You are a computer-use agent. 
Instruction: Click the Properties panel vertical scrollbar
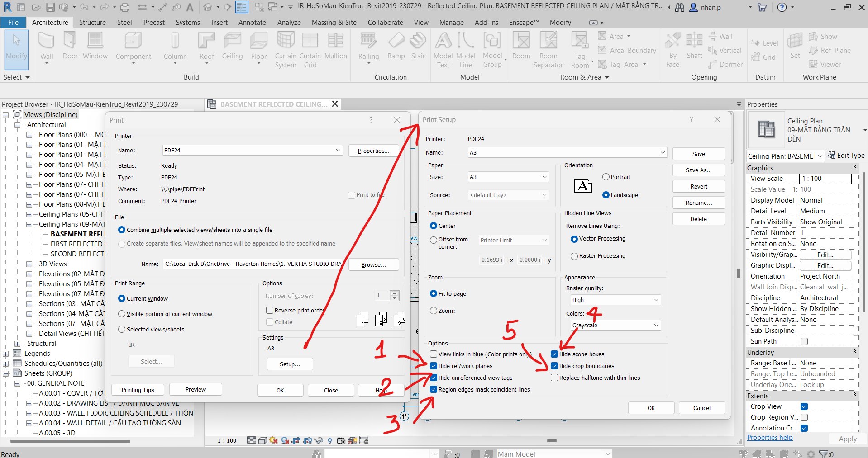point(863,244)
